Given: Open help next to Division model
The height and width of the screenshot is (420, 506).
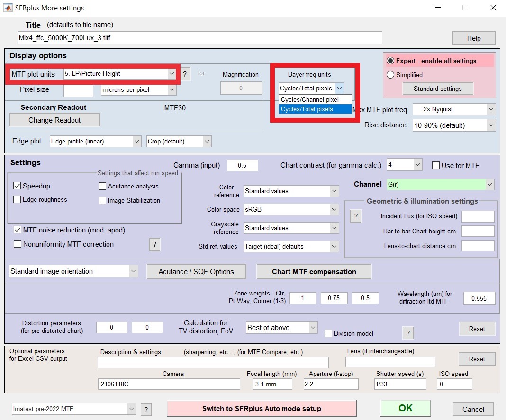Looking at the screenshot, I should point(408,333).
